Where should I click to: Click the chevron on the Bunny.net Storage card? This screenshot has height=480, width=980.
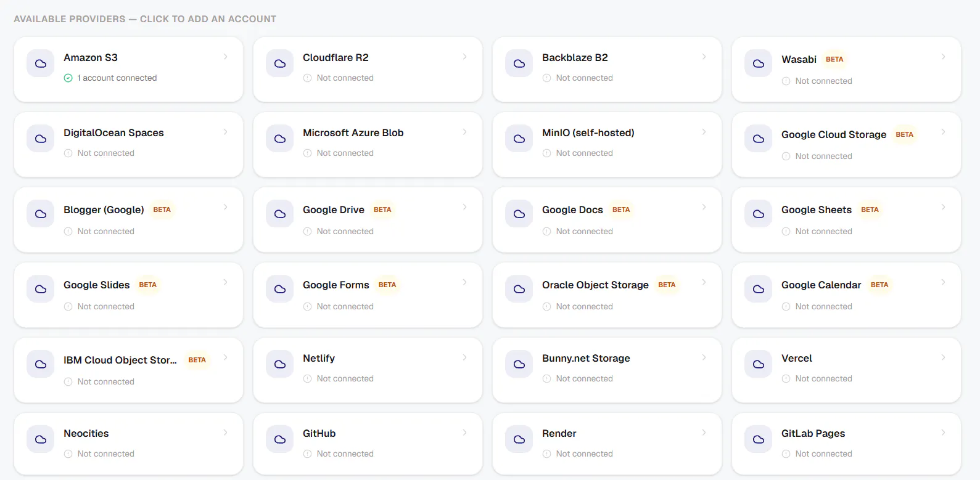tap(704, 357)
